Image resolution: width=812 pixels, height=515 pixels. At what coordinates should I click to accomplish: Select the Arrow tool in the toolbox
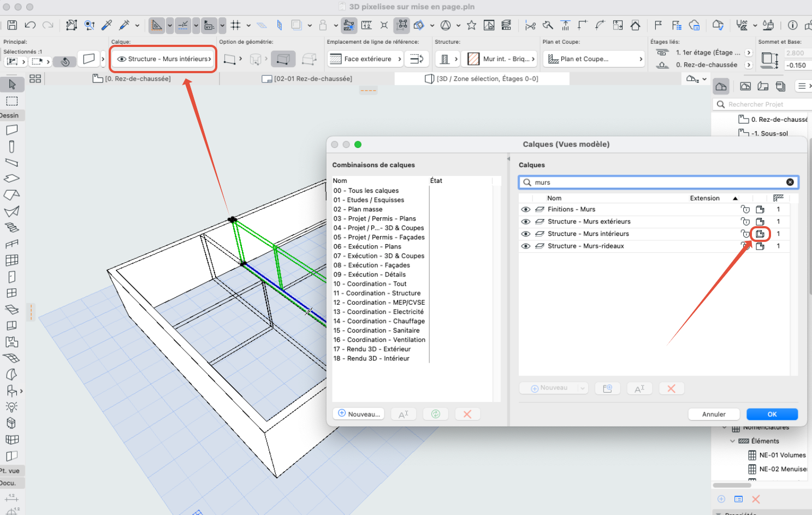pos(12,84)
